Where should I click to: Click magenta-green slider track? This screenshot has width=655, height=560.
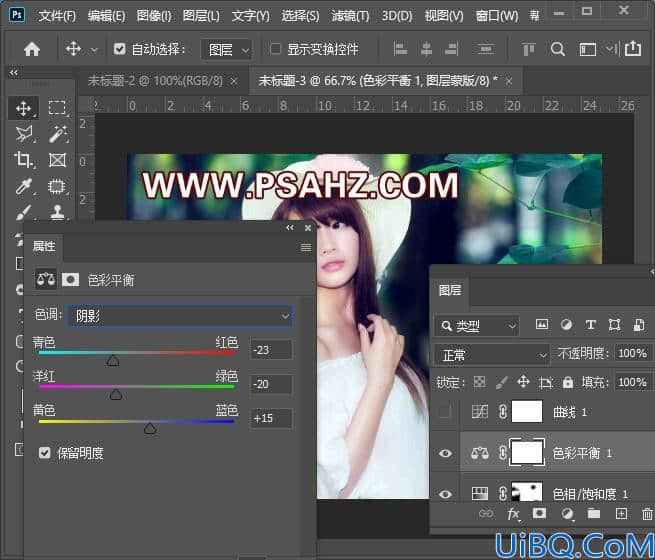(x=137, y=387)
